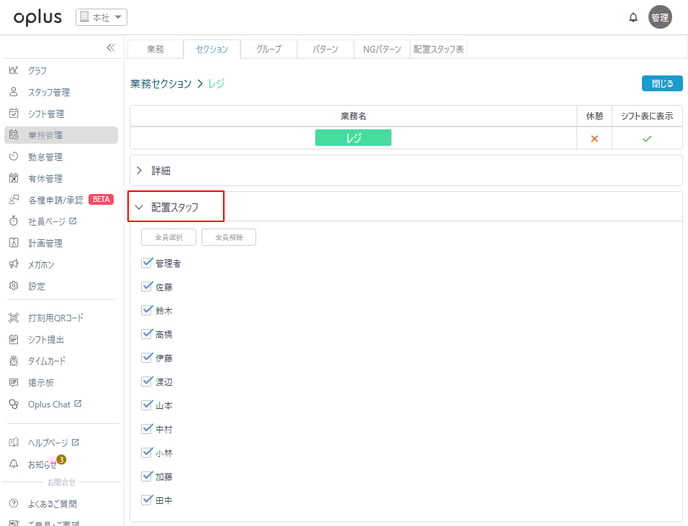The image size is (688, 526).
Task: Open the 本社 location dropdown
Action: click(102, 17)
